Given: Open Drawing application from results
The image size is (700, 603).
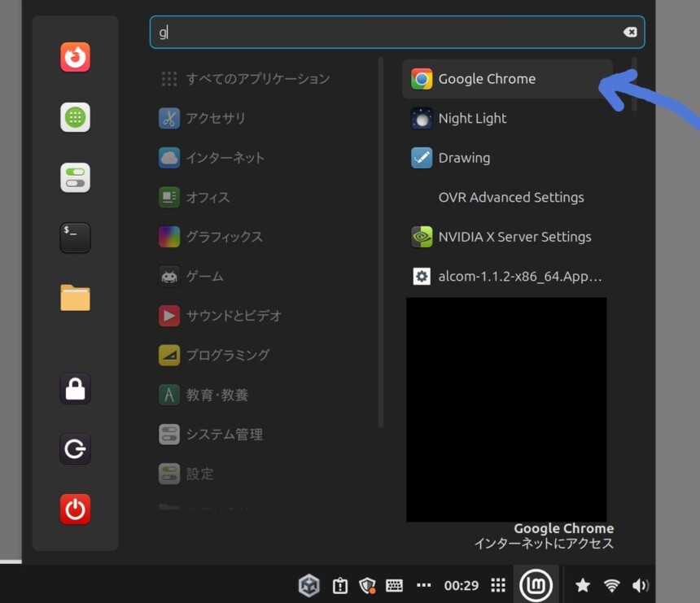Looking at the screenshot, I should pyautogui.click(x=507, y=158).
